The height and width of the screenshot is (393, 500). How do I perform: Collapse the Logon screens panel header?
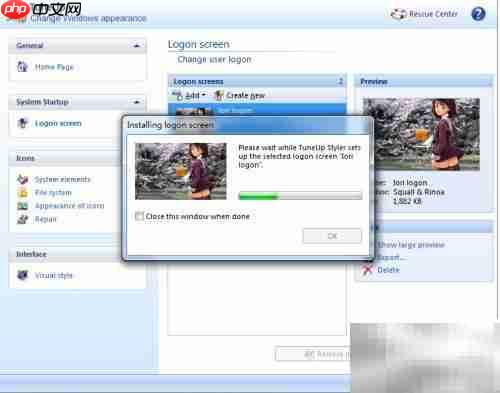click(x=341, y=81)
